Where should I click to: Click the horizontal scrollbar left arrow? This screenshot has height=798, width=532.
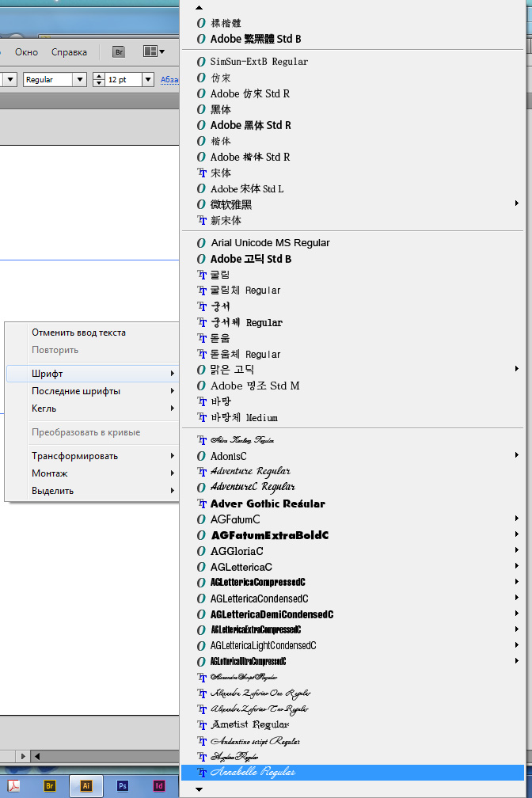coord(37,756)
